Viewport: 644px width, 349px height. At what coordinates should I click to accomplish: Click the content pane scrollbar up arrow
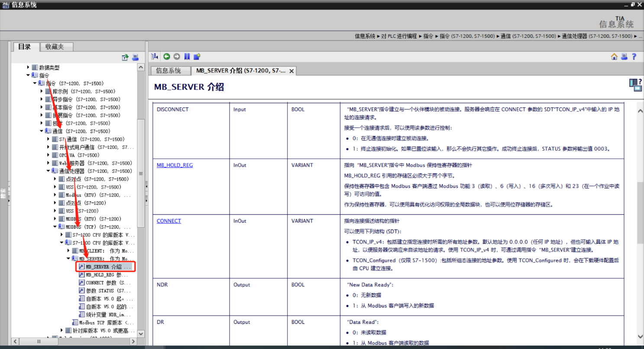640,111
